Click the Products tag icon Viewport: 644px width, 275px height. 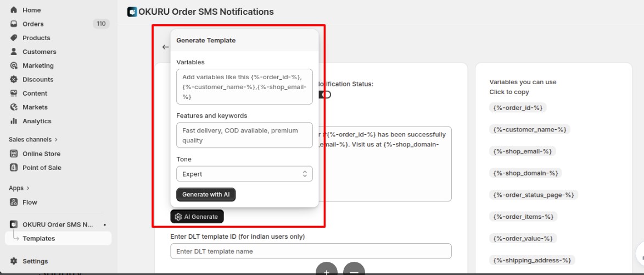(14, 38)
